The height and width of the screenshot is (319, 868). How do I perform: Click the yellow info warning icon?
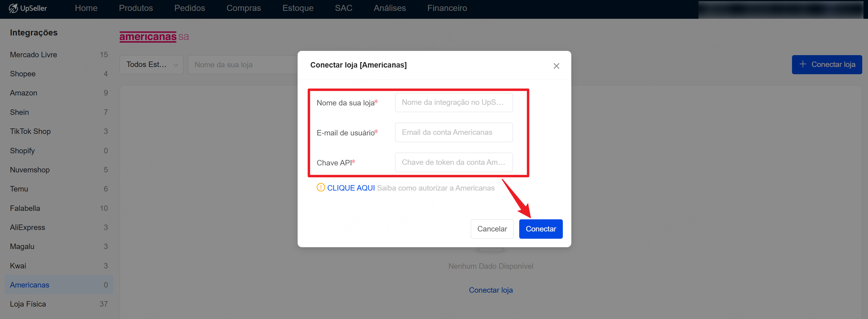pyautogui.click(x=320, y=188)
